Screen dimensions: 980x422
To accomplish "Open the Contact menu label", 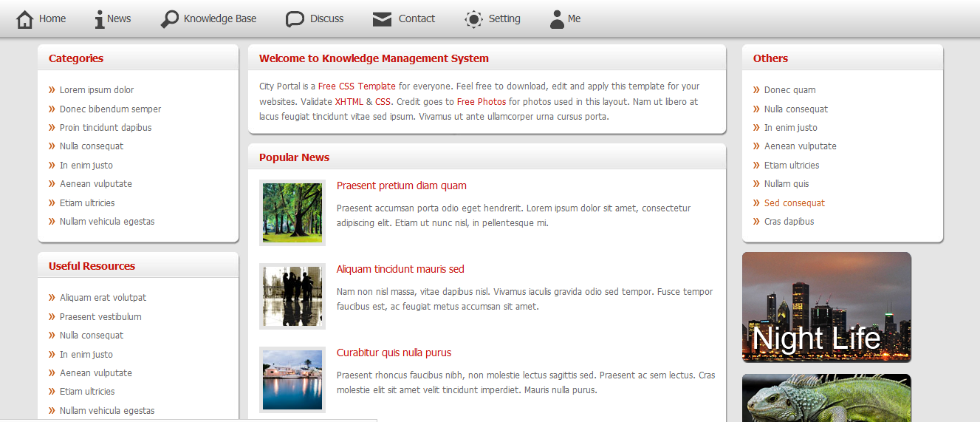I will pos(417,19).
